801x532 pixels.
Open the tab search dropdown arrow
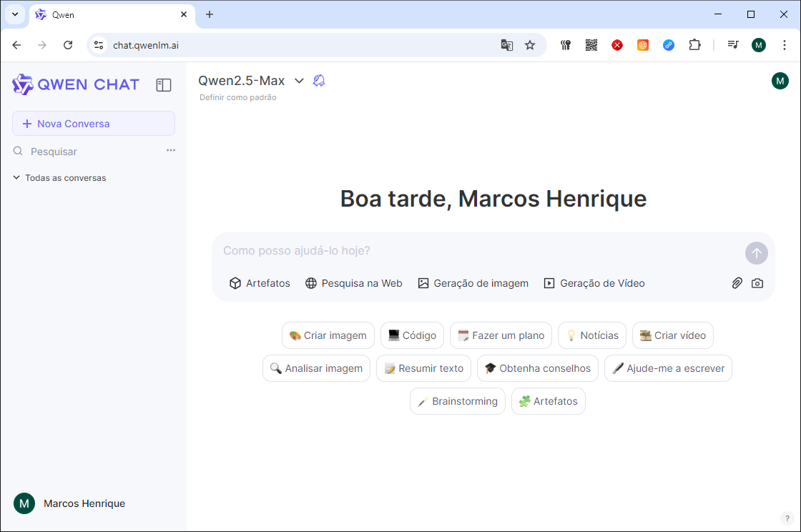coord(15,14)
